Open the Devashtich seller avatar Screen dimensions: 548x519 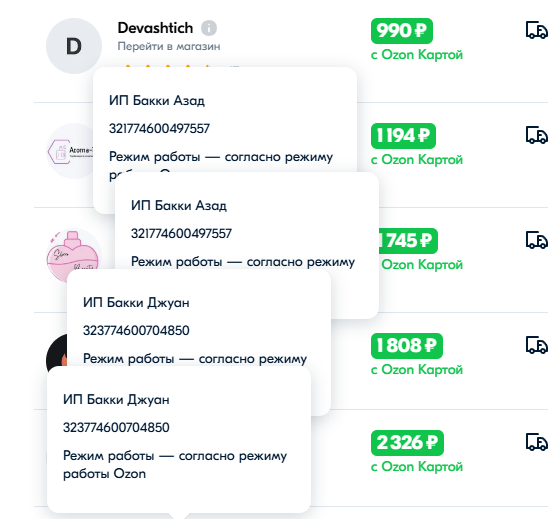pos(74,46)
